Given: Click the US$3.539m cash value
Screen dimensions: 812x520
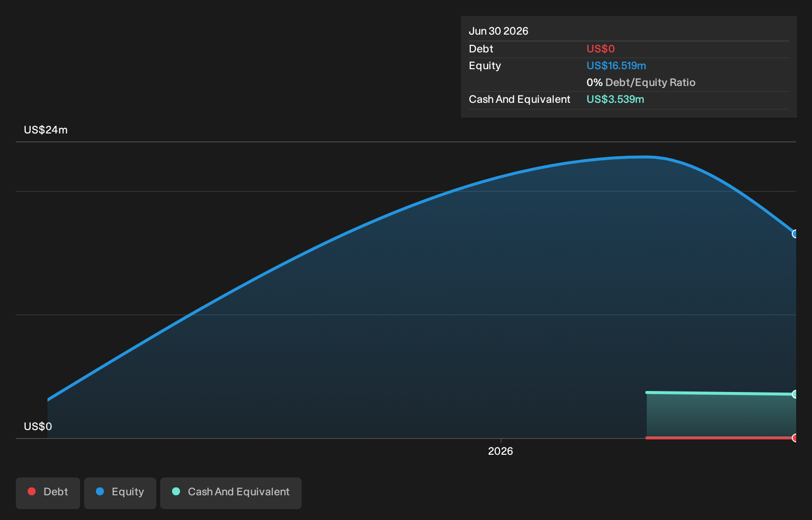Looking at the screenshot, I should click(615, 99).
